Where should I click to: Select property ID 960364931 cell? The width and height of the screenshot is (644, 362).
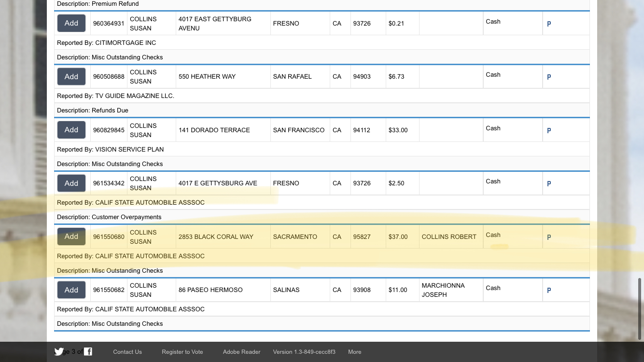(x=109, y=23)
